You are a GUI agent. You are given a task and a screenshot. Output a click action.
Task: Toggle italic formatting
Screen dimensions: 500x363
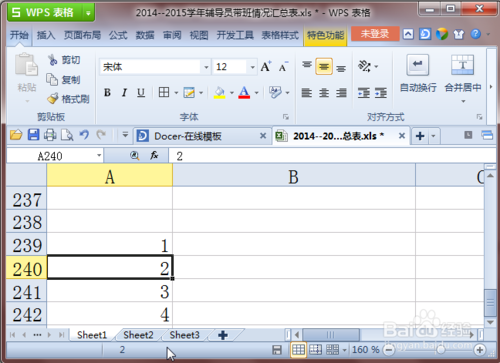pos(124,92)
